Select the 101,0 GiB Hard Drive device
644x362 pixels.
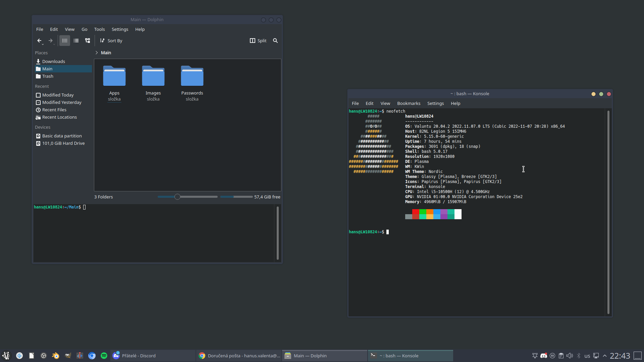tap(63, 143)
